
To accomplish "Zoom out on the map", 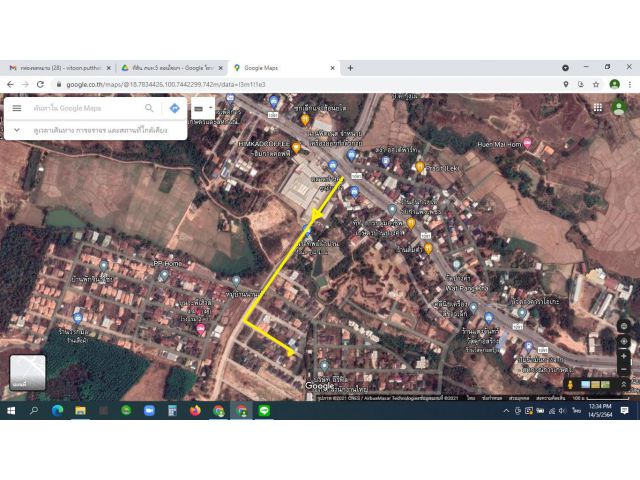I will [624, 370].
